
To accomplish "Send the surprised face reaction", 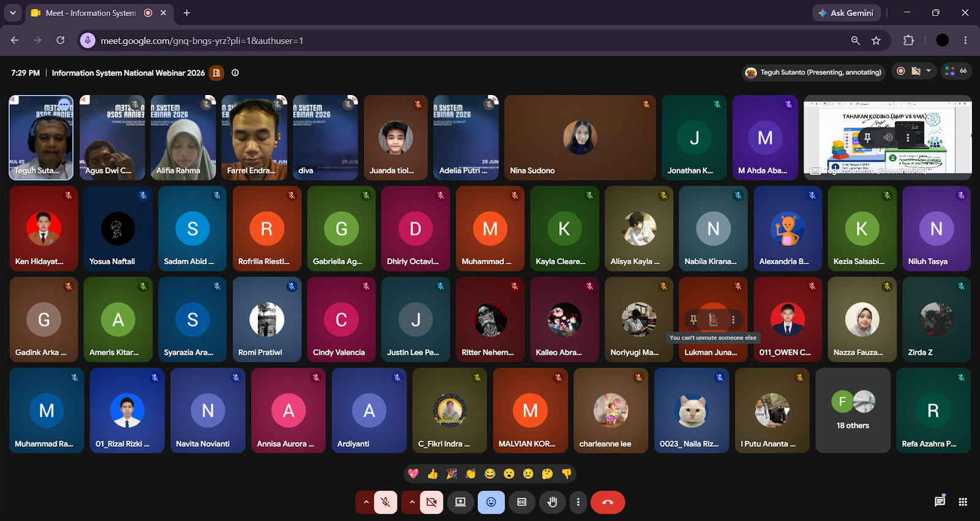I will click(x=509, y=474).
